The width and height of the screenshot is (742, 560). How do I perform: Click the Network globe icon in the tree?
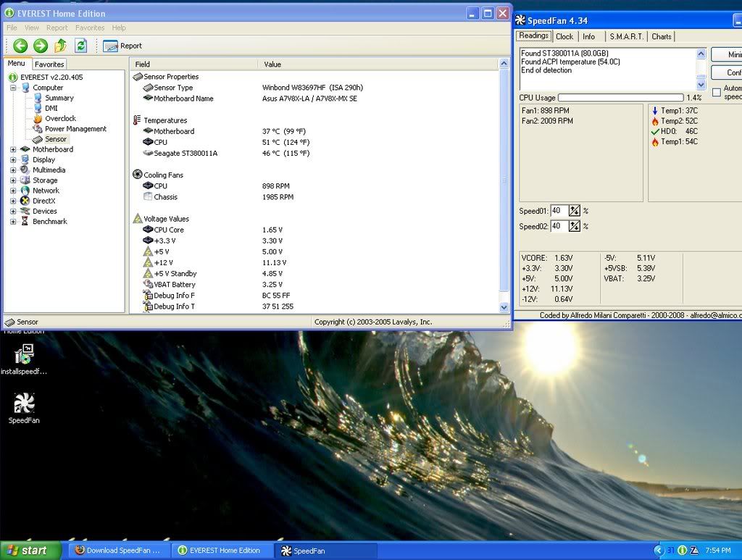(x=25, y=191)
